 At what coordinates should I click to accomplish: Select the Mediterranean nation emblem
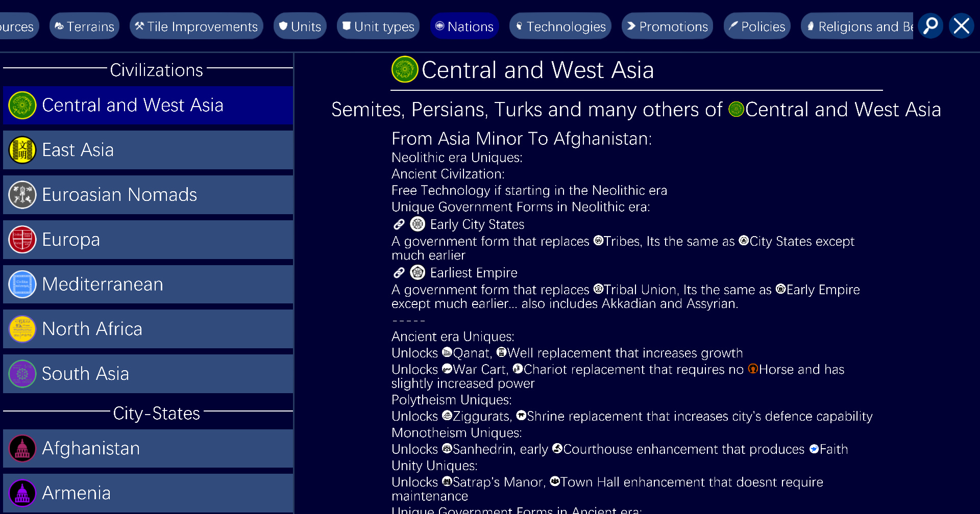point(22,284)
